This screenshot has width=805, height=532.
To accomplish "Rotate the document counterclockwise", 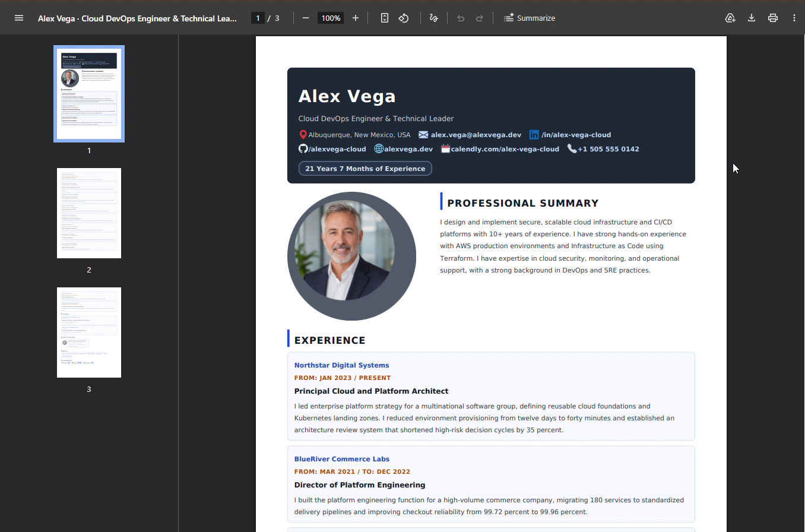I will [x=404, y=18].
